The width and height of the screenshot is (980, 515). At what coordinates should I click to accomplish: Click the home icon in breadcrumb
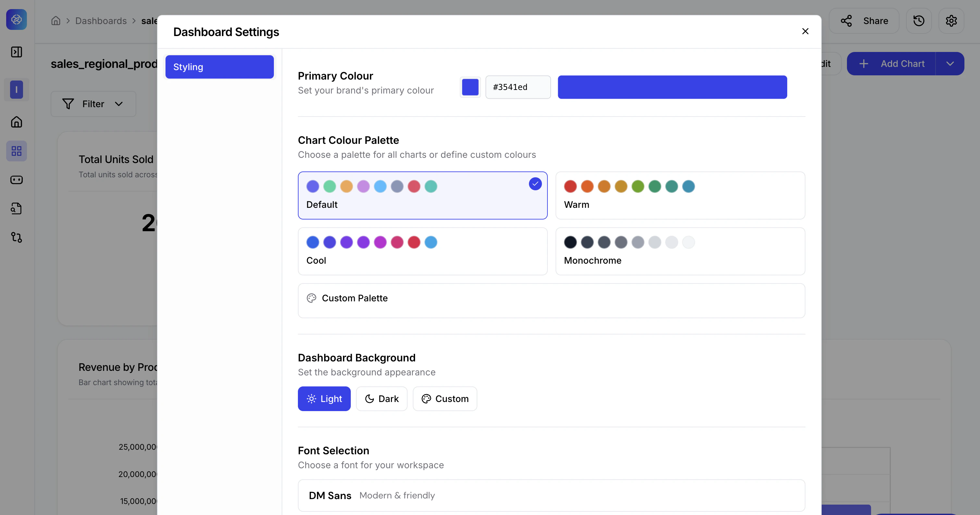(x=56, y=20)
